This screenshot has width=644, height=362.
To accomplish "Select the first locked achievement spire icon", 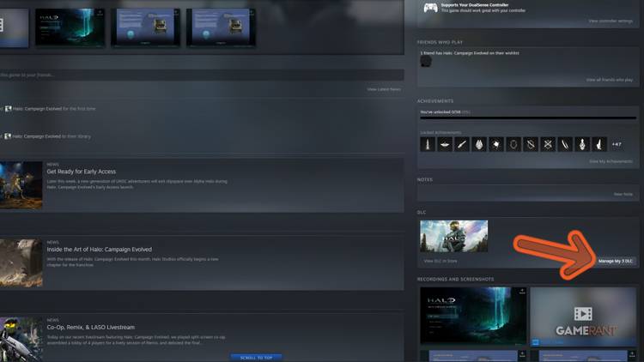I will pos(428,144).
